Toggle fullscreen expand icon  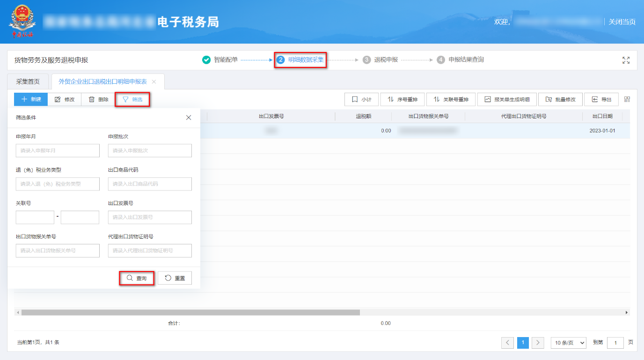tap(626, 60)
